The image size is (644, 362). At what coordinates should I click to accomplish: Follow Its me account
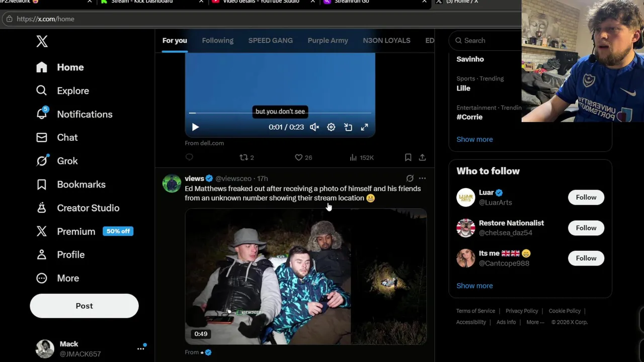coord(586,258)
